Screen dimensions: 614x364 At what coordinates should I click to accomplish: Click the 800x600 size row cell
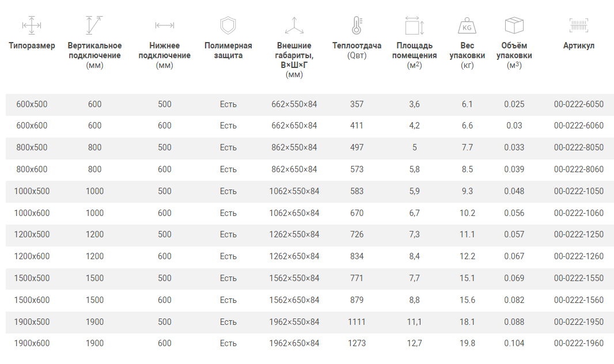pos(32,169)
